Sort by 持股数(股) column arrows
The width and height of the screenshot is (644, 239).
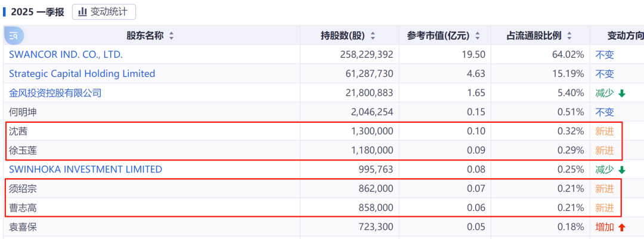(x=373, y=36)
